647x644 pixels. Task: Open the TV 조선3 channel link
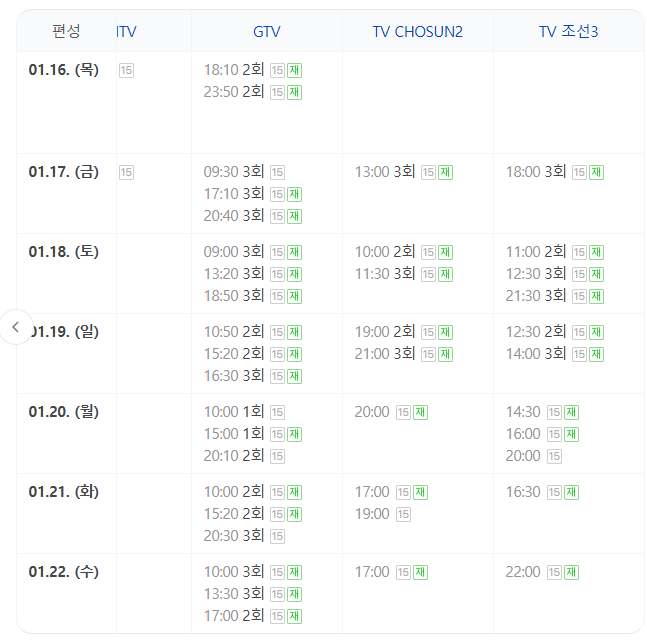coord(568,32)
